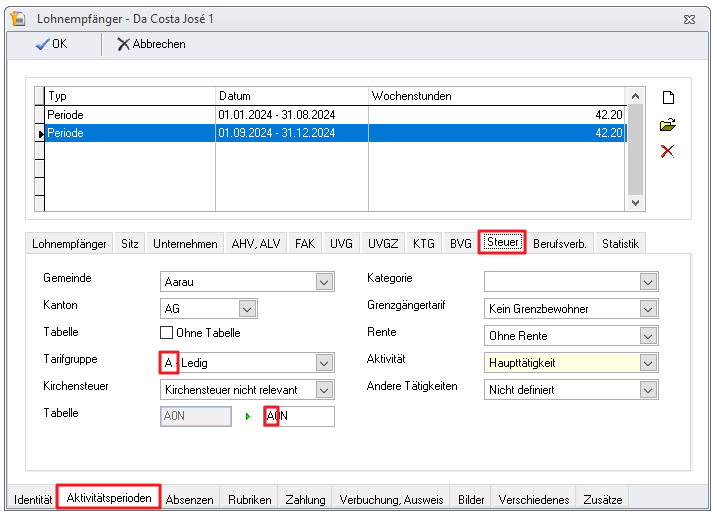717x515 pixels.
Task: Open the Kirchensteuer dropdown list
Action: pos(324,390)
